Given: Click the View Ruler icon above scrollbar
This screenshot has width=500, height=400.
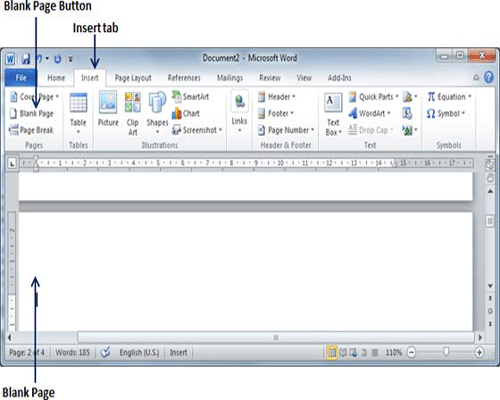Looking at the screenshot, I should [x=490, y=166].
